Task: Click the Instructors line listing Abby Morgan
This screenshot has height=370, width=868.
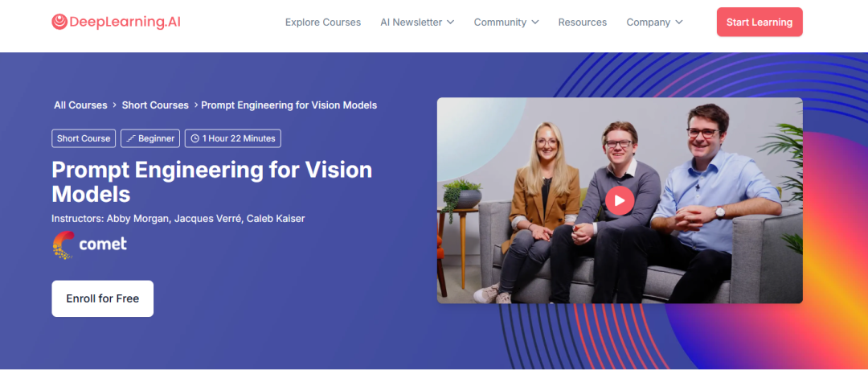Action: tap(178, 218)
